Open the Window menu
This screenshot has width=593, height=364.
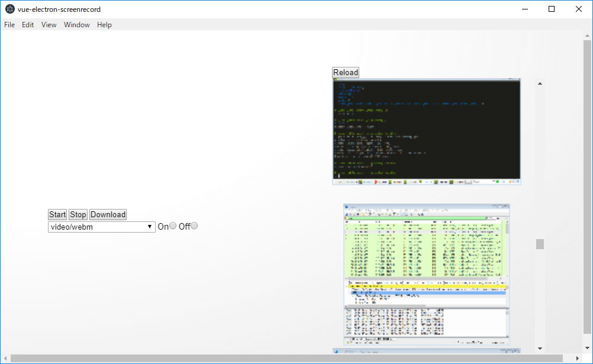tap(77, 25)
